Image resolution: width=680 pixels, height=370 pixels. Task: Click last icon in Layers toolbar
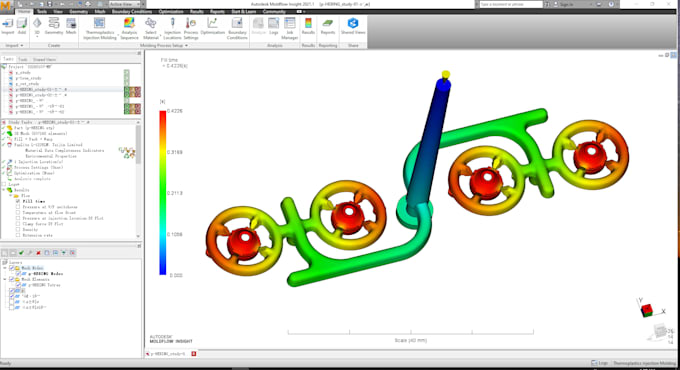[x=72, y=252]
